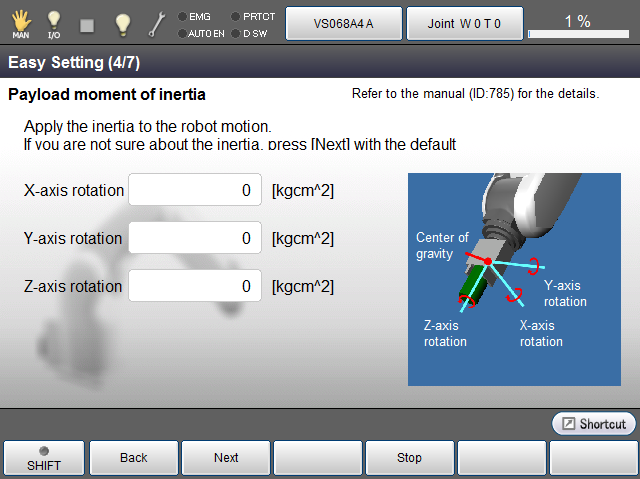Focus the Z-axis rotation value box
This screenshot has height=479, width=640.
coord(195,286)
